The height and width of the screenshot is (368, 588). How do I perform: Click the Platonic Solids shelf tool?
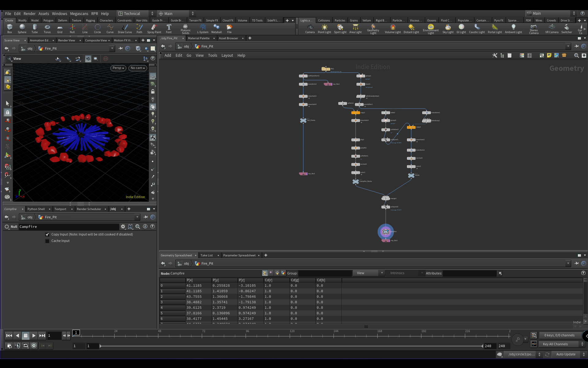[x=185, y=29]
